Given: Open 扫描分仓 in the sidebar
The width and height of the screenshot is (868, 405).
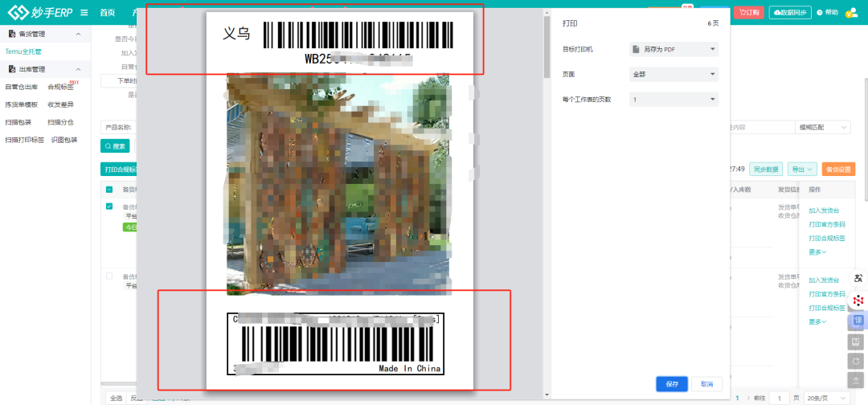Looking at the screenshot, I should [x=60, y=122].
